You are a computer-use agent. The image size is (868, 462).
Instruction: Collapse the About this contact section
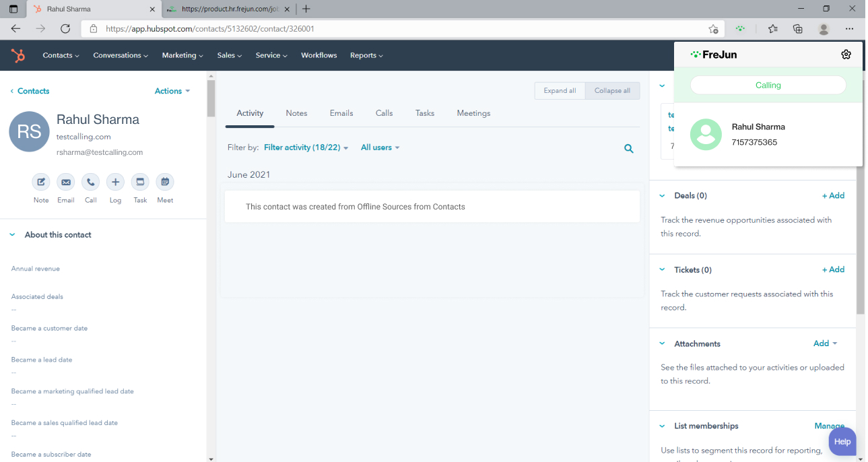[x=12, y=235]
